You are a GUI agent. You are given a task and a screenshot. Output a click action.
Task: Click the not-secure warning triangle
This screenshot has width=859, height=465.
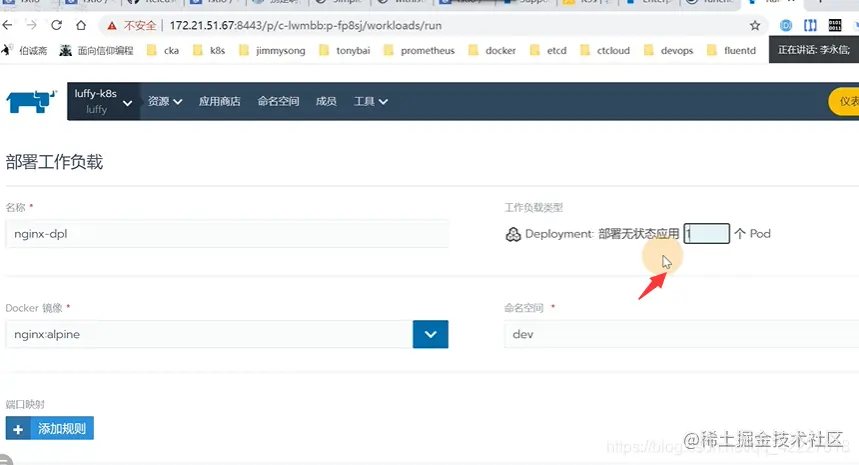tap(112, 26)
